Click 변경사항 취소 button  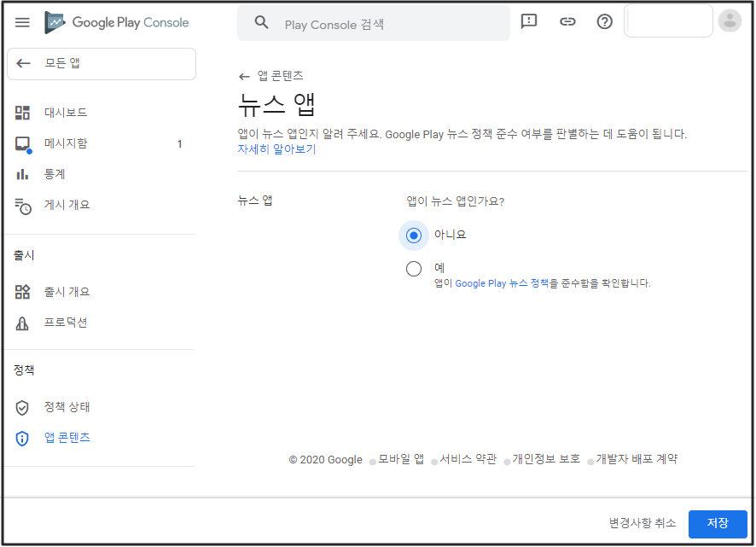click(642, 523)
